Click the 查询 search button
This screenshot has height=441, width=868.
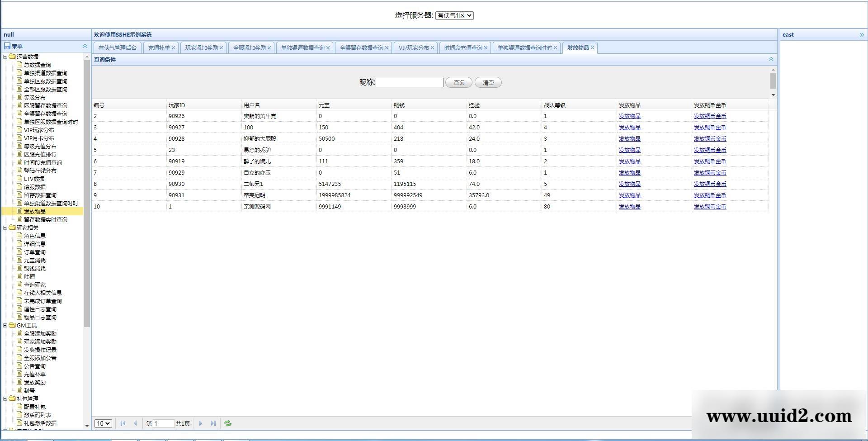[x=458, y=83]
